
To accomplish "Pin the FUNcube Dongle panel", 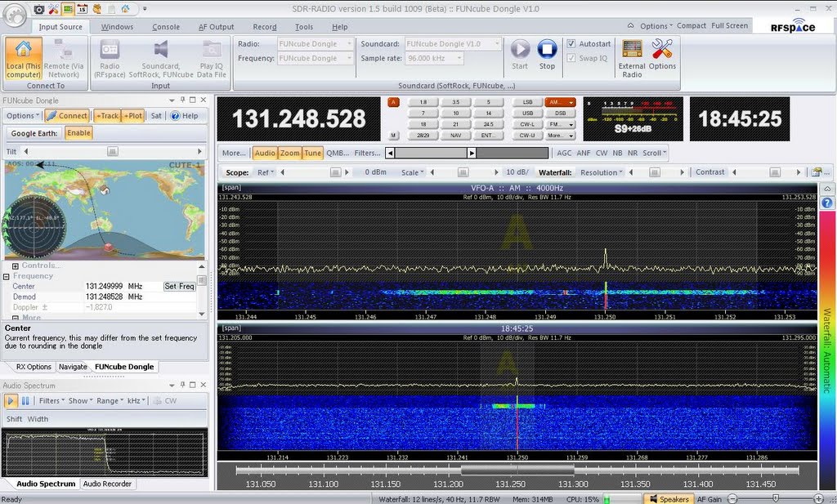I will (182, 100).
